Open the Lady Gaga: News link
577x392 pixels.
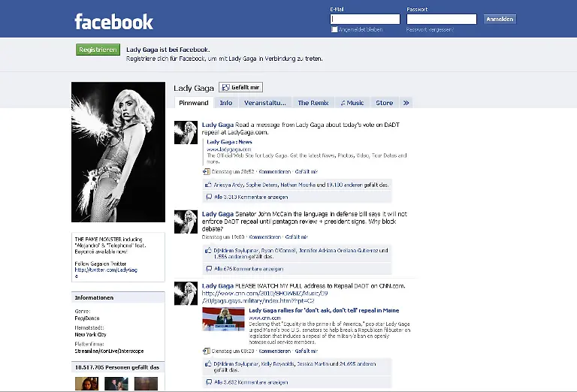[x=229, y=142]
